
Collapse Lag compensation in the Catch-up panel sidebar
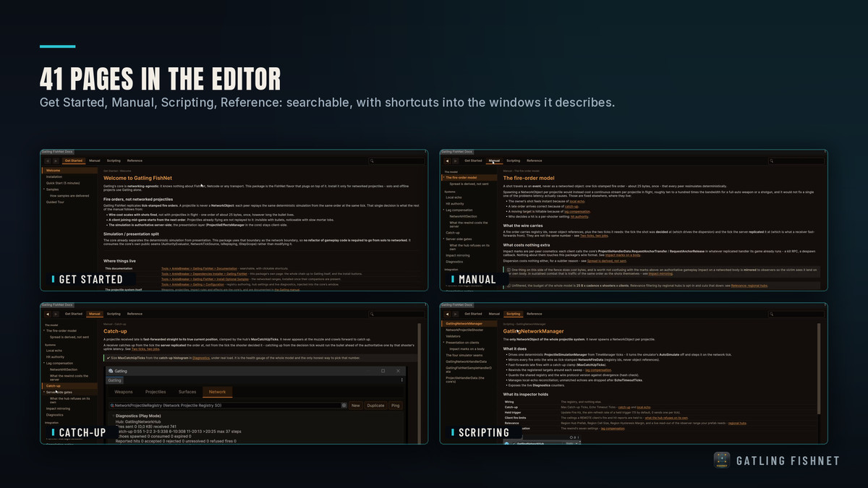tap(44, 363)
